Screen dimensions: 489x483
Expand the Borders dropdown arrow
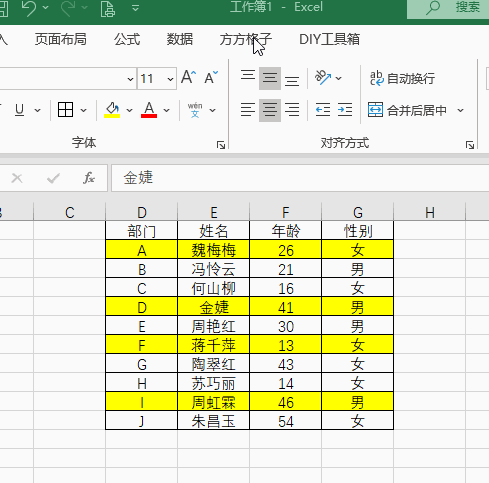pyautogui.click(x=83, y=110)
